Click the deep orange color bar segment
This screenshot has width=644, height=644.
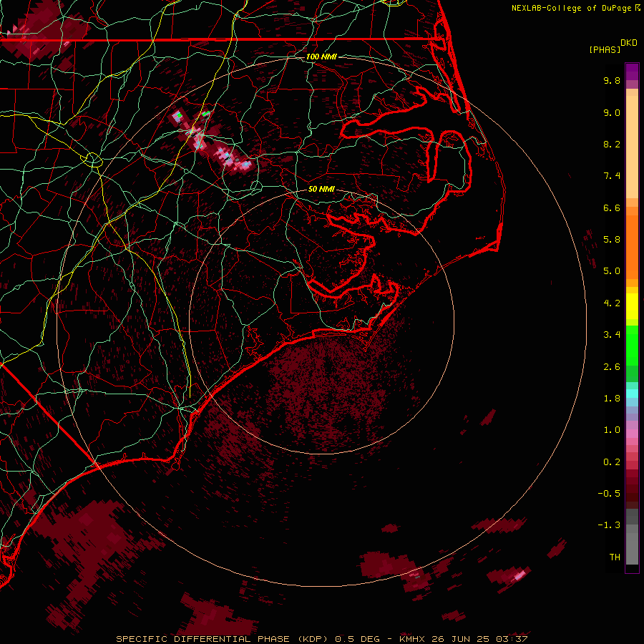pyautogui.click(x=632, y=248)
